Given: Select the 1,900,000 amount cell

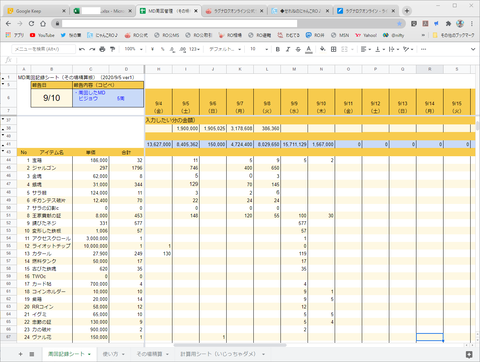Looking at the screenshot, I should tap(186, 128).
